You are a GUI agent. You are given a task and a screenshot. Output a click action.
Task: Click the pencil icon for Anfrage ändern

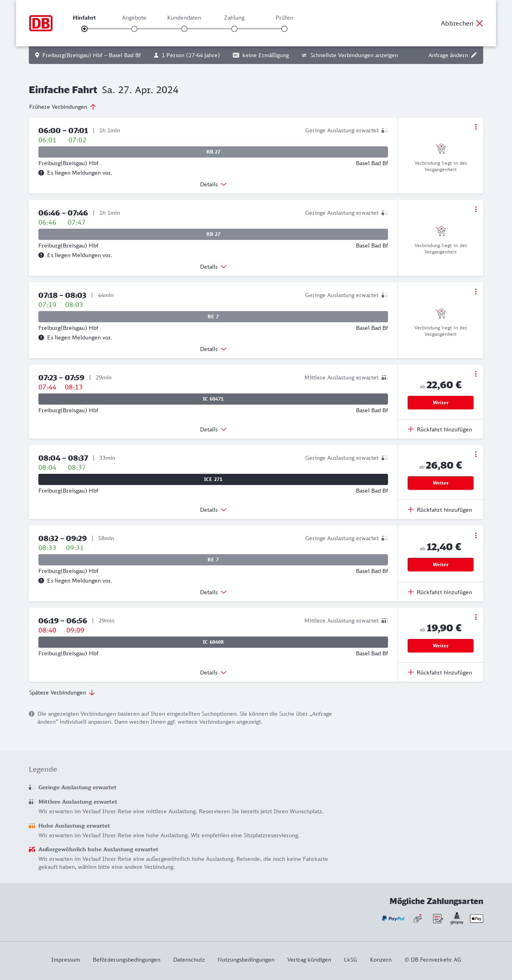point(474,55)
